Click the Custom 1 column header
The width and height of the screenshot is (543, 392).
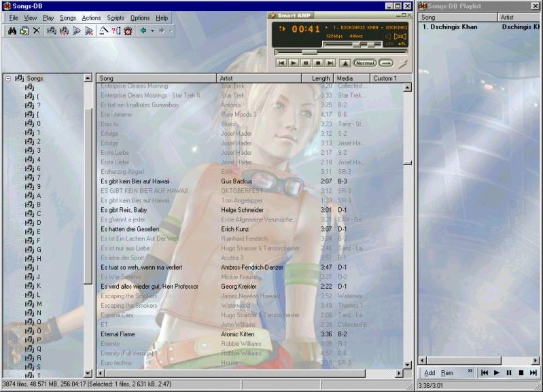(391, 78)
